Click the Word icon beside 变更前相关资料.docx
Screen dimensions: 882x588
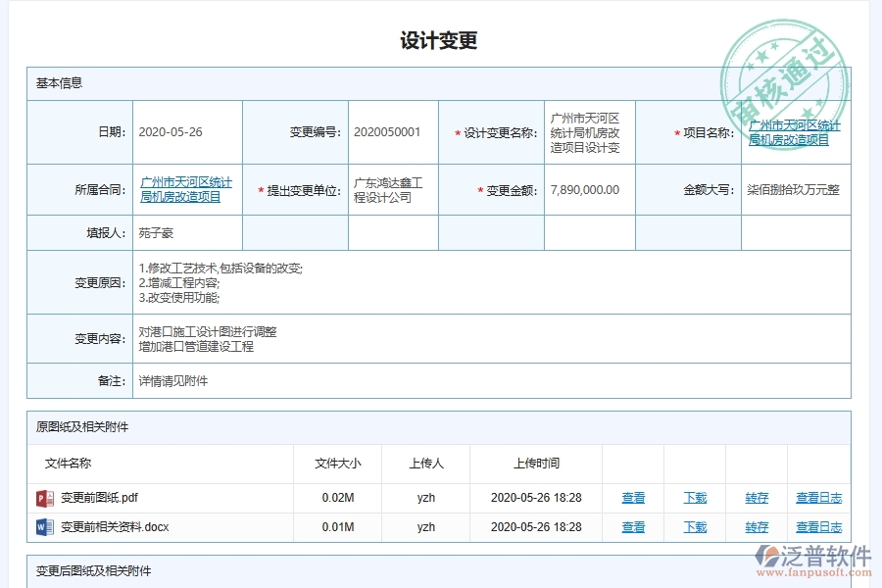45,527
